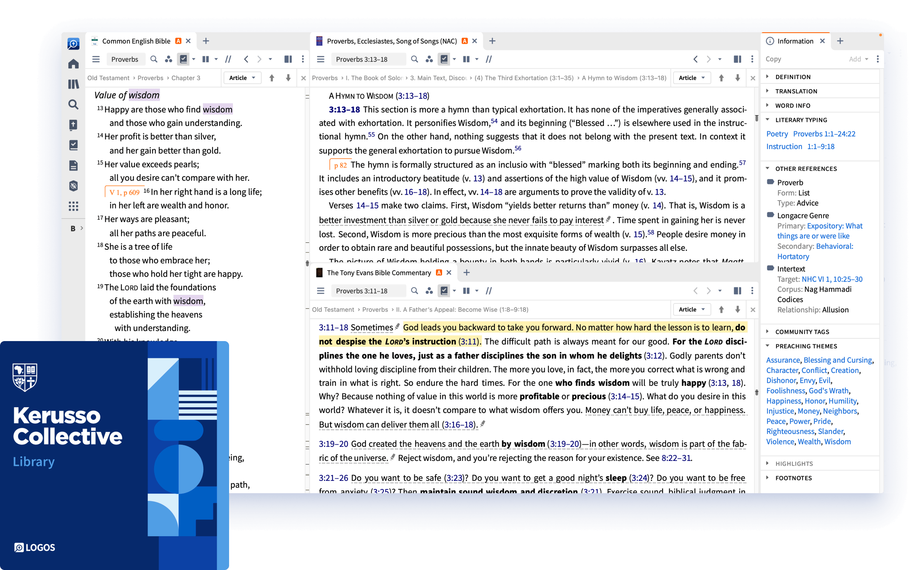Toggle the inline notes checkbox in the Tony Evans toolbar
924x570 pixels.
click(444, 291)
